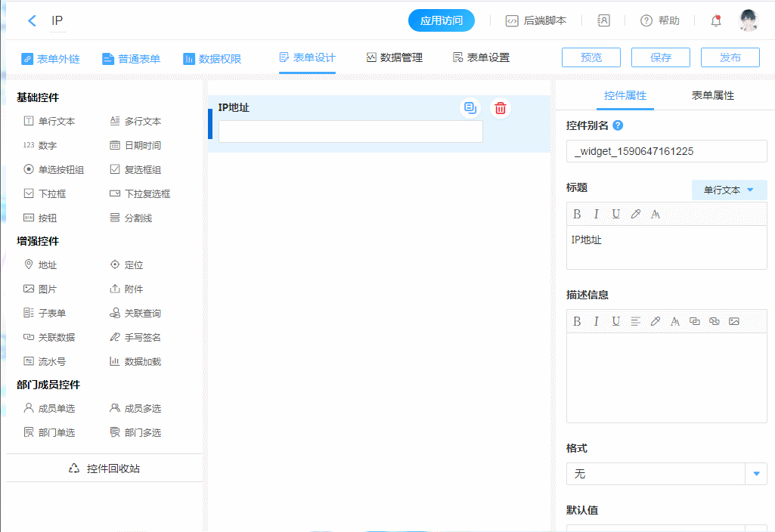
Task: Open the user avatar menu
Action: click(x=748, y=21)
